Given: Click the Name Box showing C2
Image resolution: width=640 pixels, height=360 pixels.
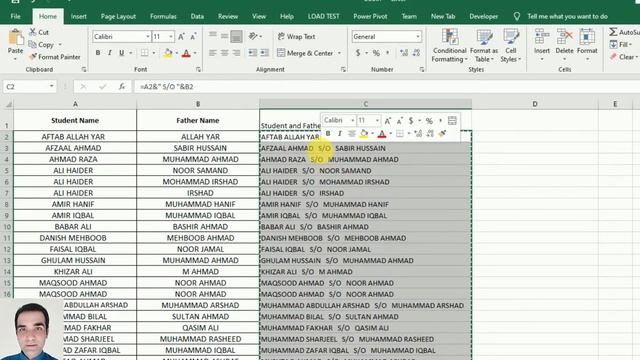Looking at the screenshot, I should (x=29, y=87).
